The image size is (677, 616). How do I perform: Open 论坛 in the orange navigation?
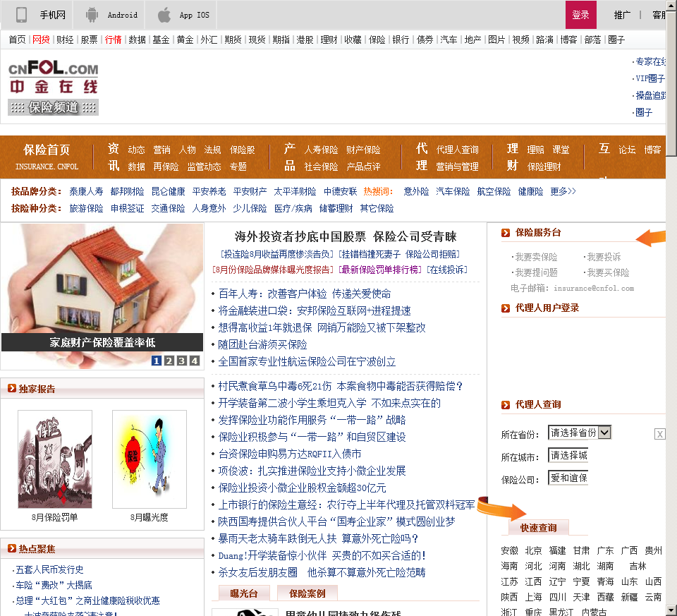(627, 150)
